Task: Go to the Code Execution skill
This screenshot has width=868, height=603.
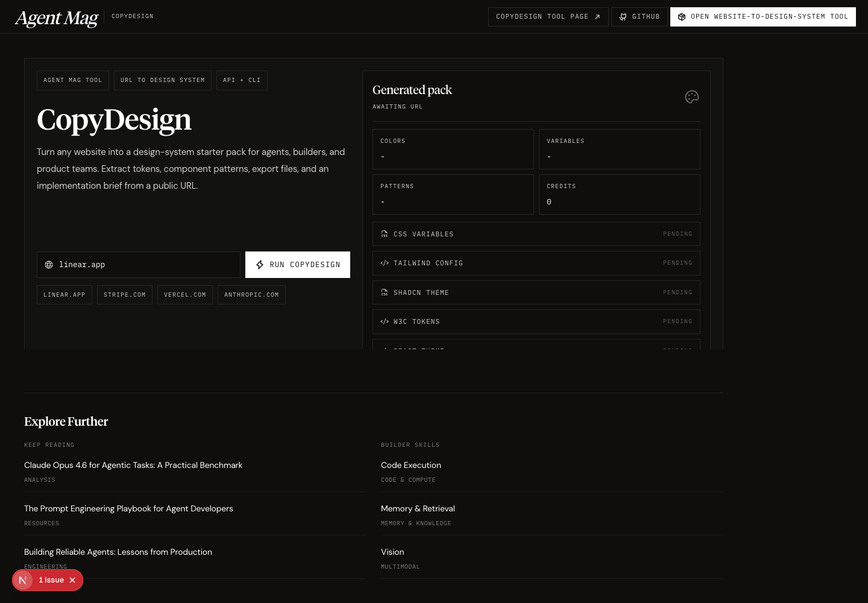Action: [x=411, y=466]
